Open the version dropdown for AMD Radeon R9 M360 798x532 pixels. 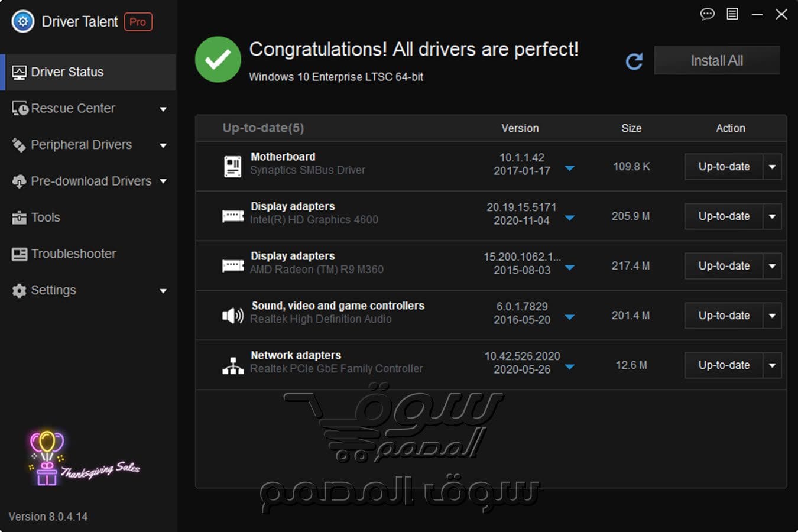tap(569, 268)
